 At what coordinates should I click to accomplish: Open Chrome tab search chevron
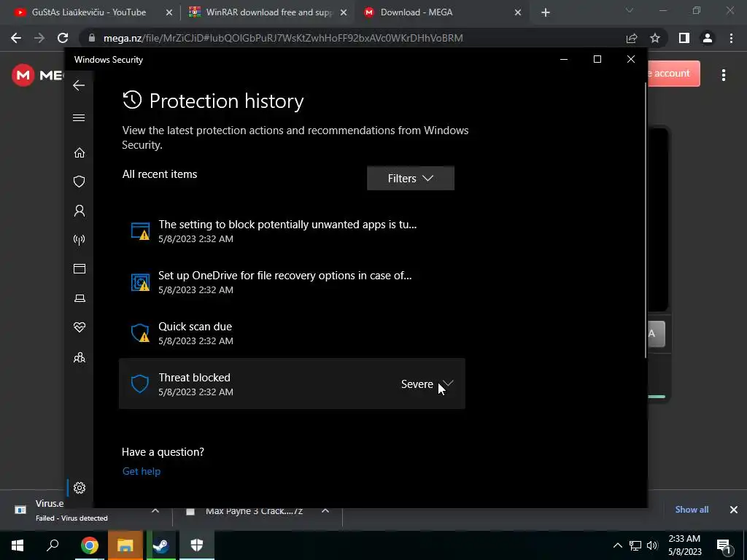pyautogui.click(x=630, y=10)
